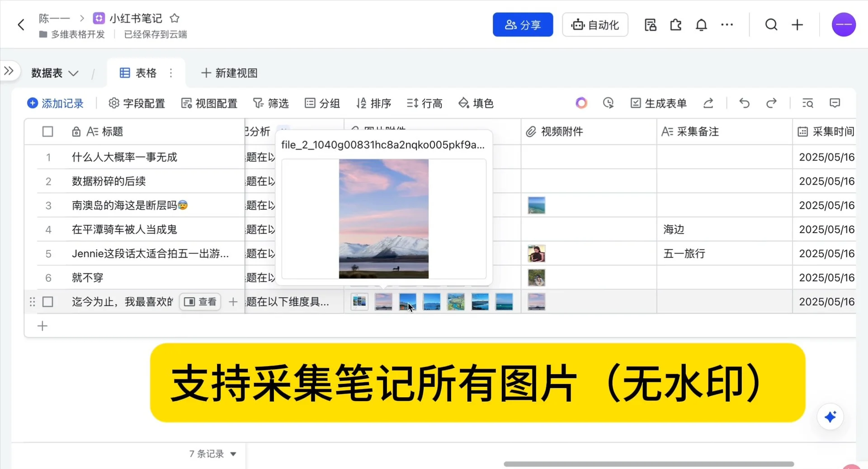This screenshot has width=868, height=469.
Task: Check the select-all checkbox in header row
Action: [x=47, y=131]
